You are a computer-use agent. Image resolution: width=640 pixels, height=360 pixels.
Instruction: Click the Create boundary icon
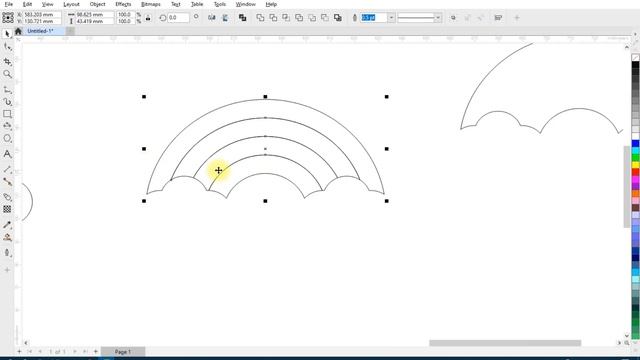click(x=338, y=18)
